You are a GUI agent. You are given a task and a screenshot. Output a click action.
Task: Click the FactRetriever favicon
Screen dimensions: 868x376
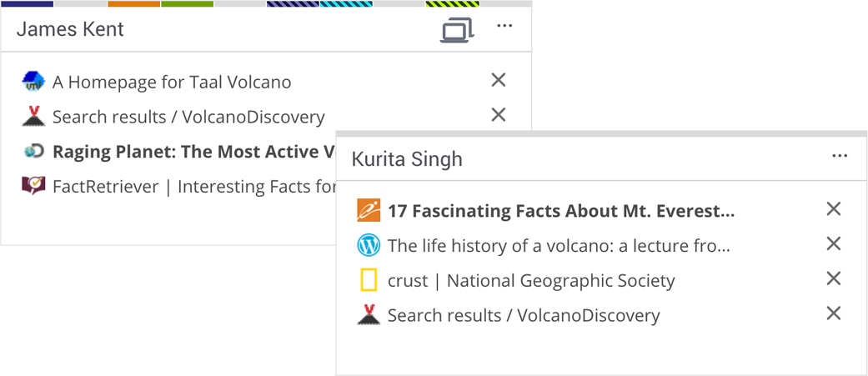point(33,186)
